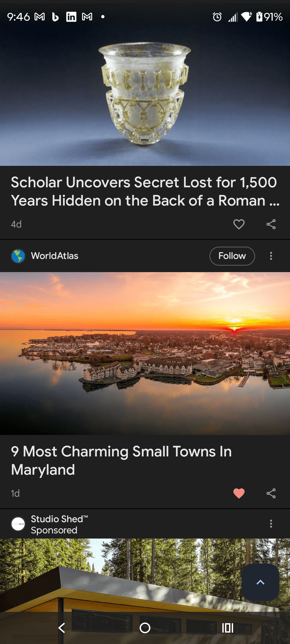
Task: Tap the Android home navigation button
Action: (145, 628)
